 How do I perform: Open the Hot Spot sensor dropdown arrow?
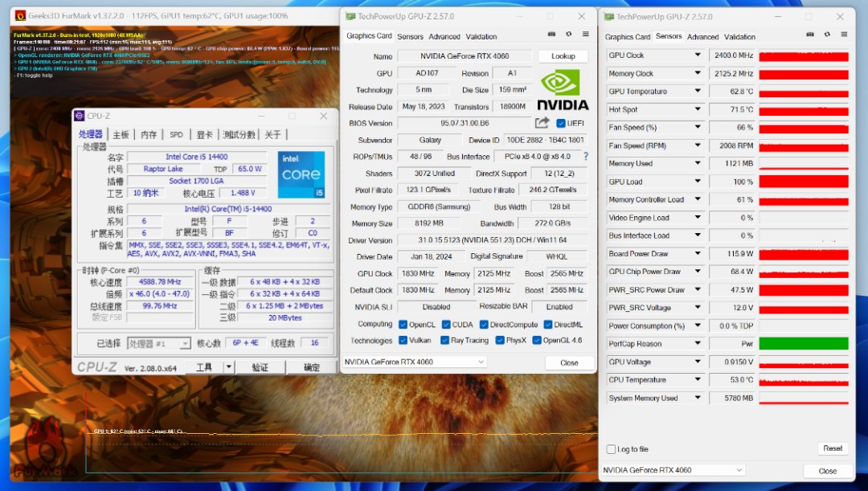tap(698, 109)
